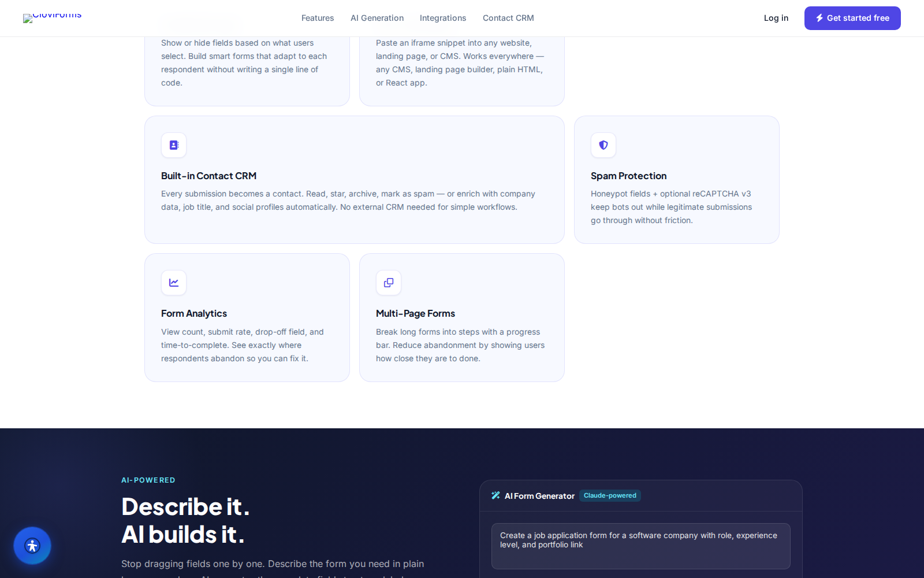Screen dimensions: 924x578
Task: Click the 'View count, submit rate' description
Action: pos(243,345)
